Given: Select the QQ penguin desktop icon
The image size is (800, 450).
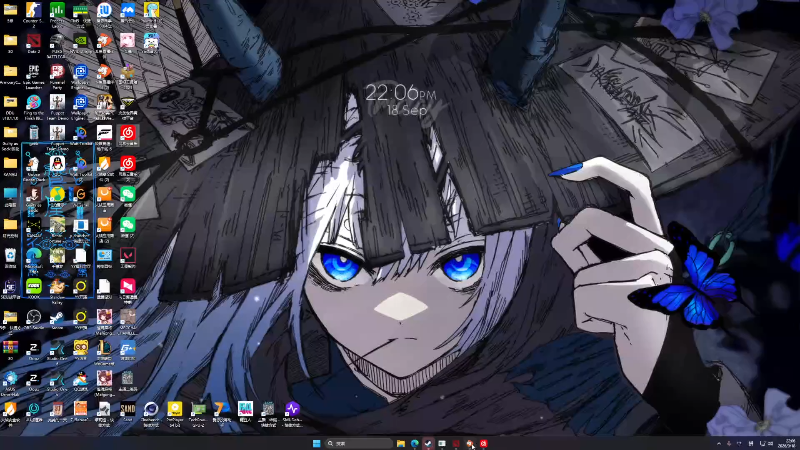Looking at the screenshot, I should (x=57, y=164).
